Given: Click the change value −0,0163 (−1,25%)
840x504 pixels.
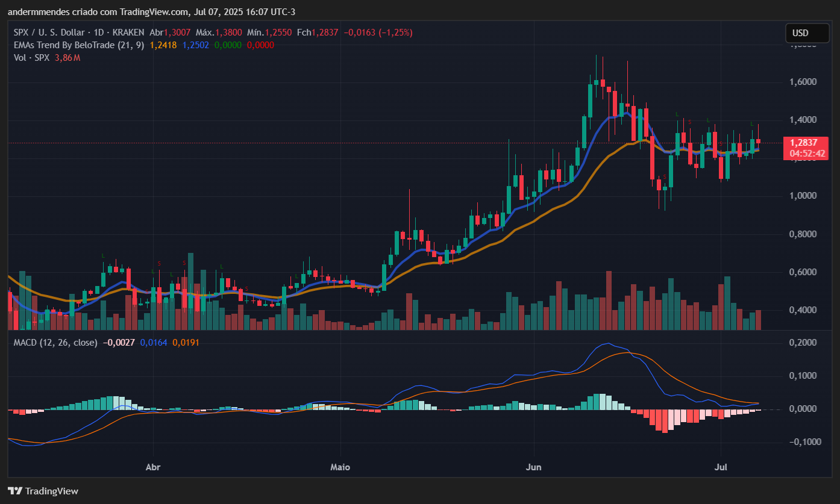Looking at the screenshot, I should coord(378,33).
